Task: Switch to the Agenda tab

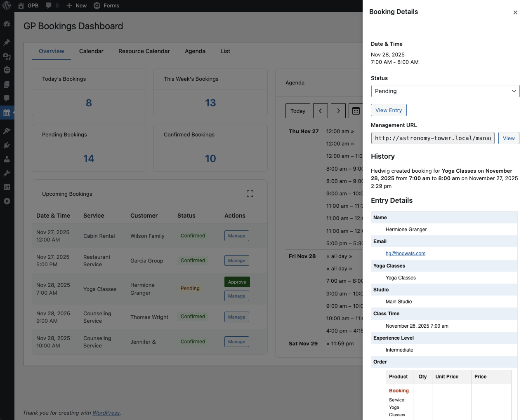Action: [x=195, y=51]
